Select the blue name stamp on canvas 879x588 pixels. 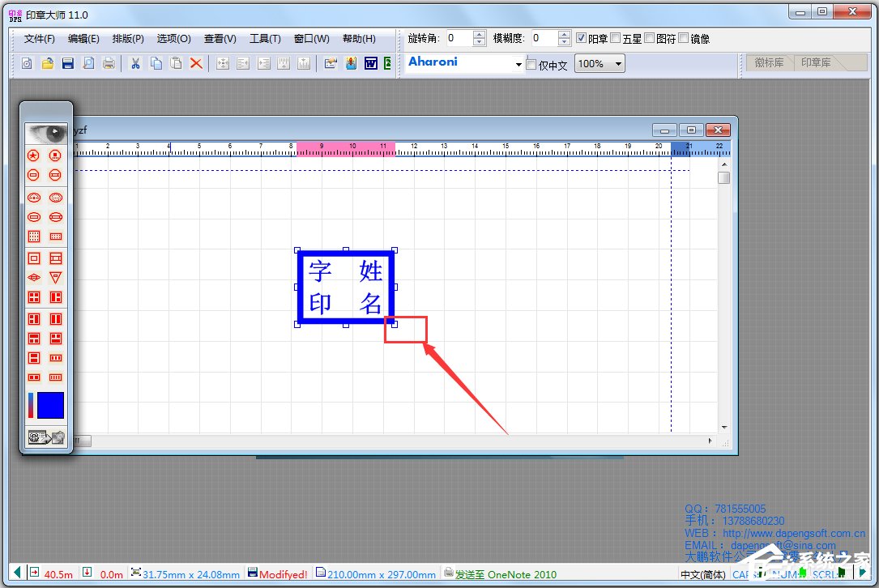[x=346, y=287]
